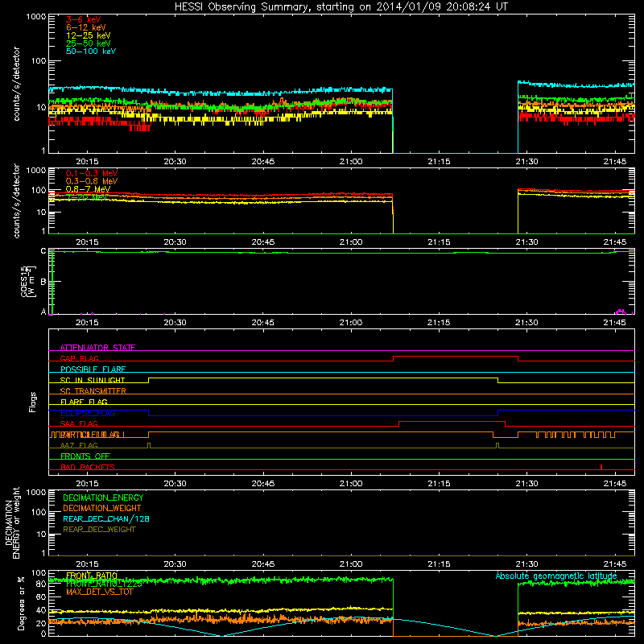Select the 25-50 keV legend label
Viewport: 644px width, 644px height.
point(88,43)
